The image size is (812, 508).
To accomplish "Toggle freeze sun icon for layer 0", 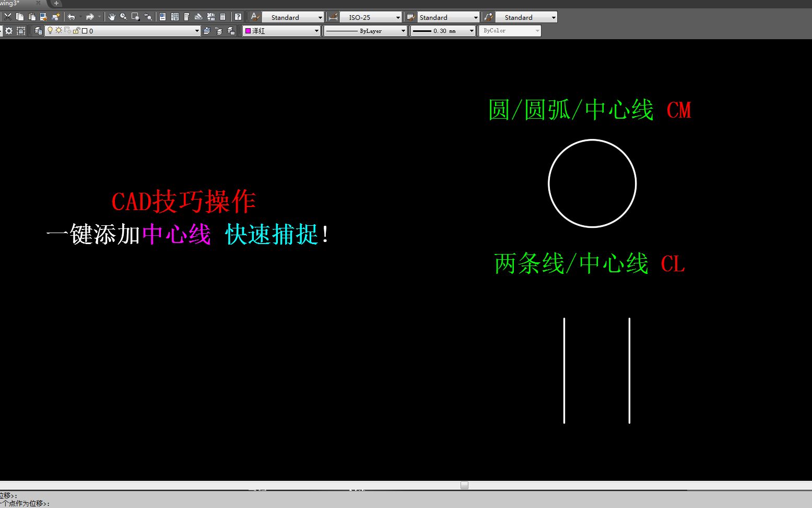I will [58, 30].
